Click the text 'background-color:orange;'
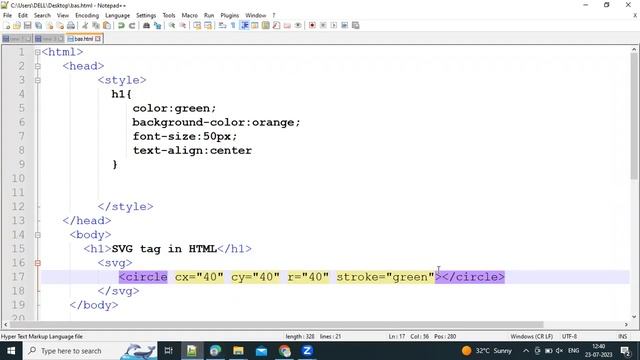Viewport: 640px width, 360px height. tap(216, 122)
